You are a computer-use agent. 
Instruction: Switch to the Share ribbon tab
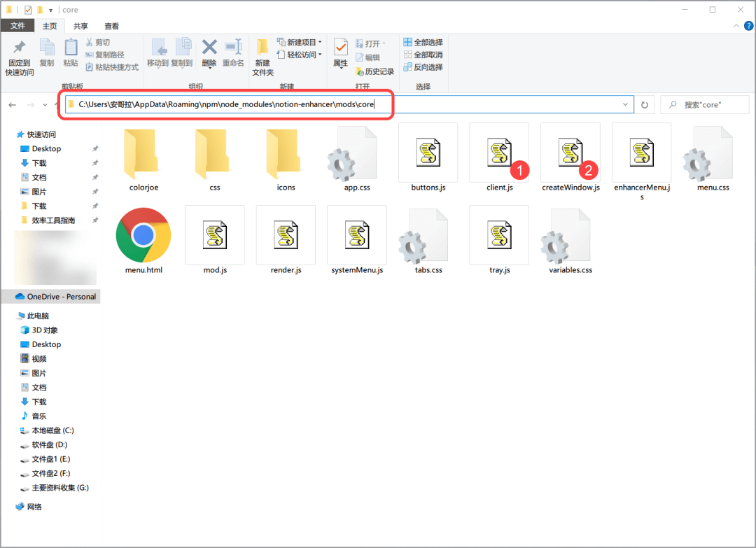tap(80, 26)
